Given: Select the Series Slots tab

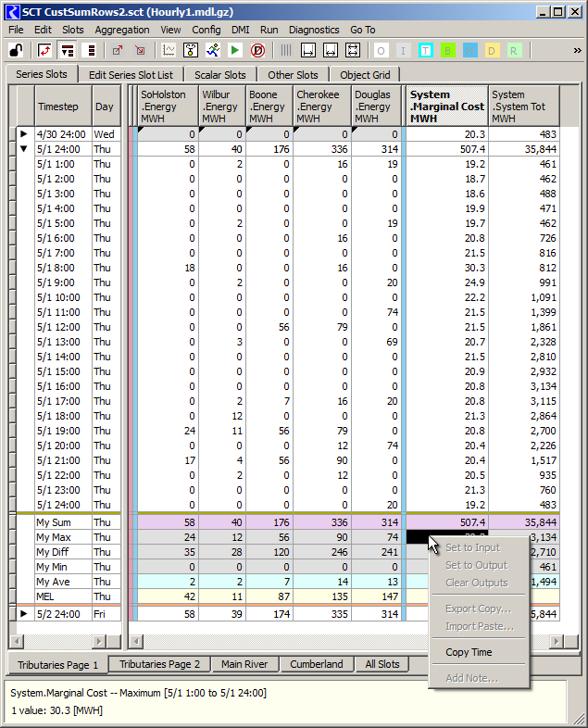Looking at the screenshot, I should pos(42,74).
